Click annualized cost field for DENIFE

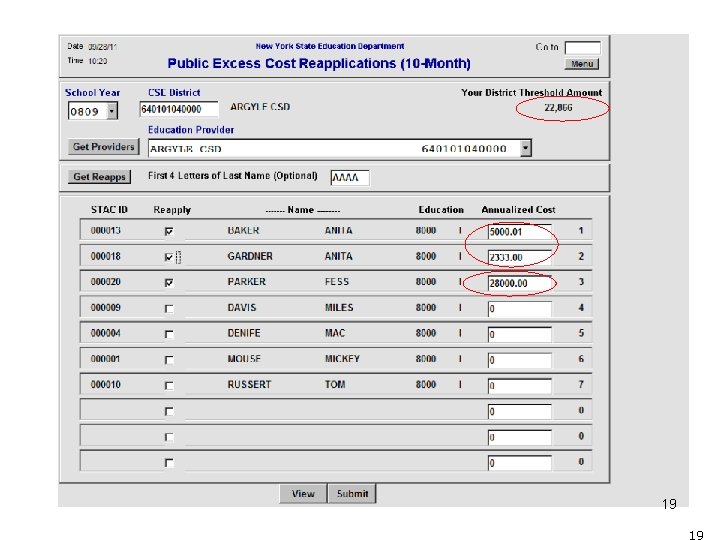tap(519, 334)
